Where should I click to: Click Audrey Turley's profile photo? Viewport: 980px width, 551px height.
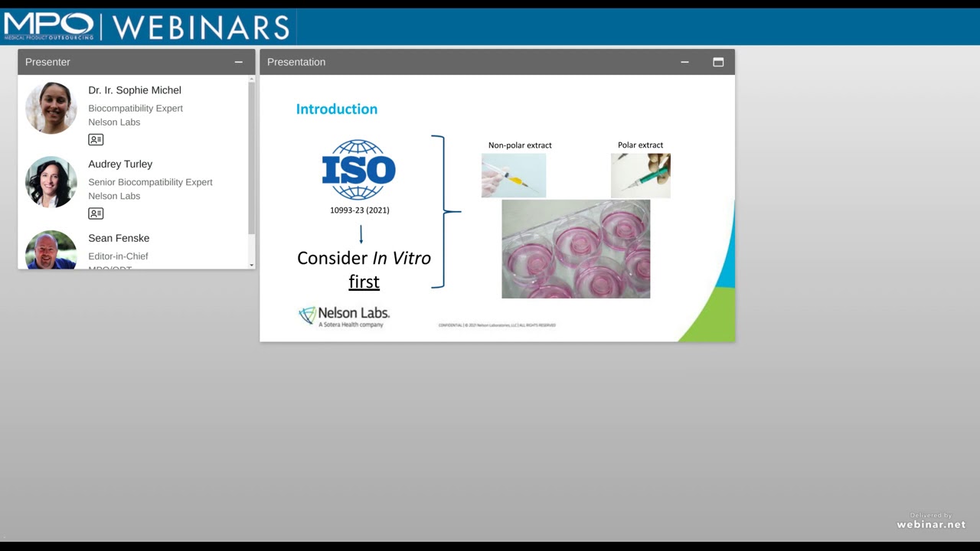(51, 182)
